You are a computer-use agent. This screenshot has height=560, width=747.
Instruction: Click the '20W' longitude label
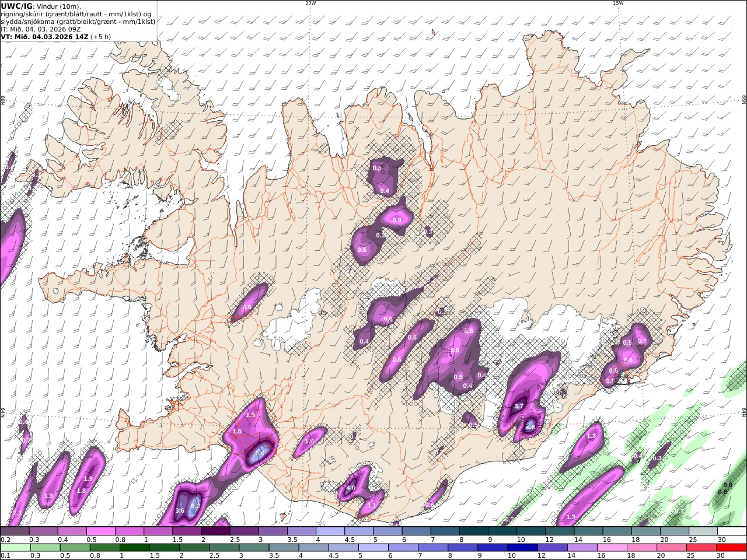310,3
